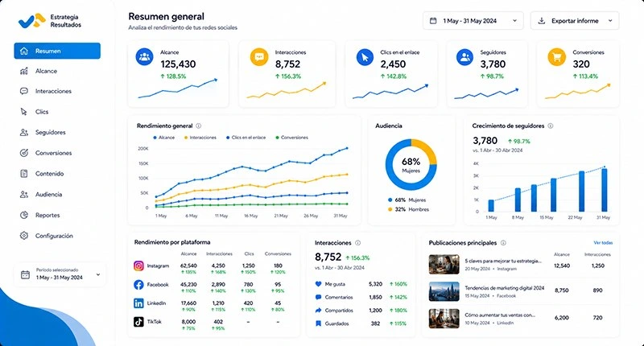Screen dimensions: 644x346
Task: Click the pie chart icon beside Reportes
Action: point(24,215)
